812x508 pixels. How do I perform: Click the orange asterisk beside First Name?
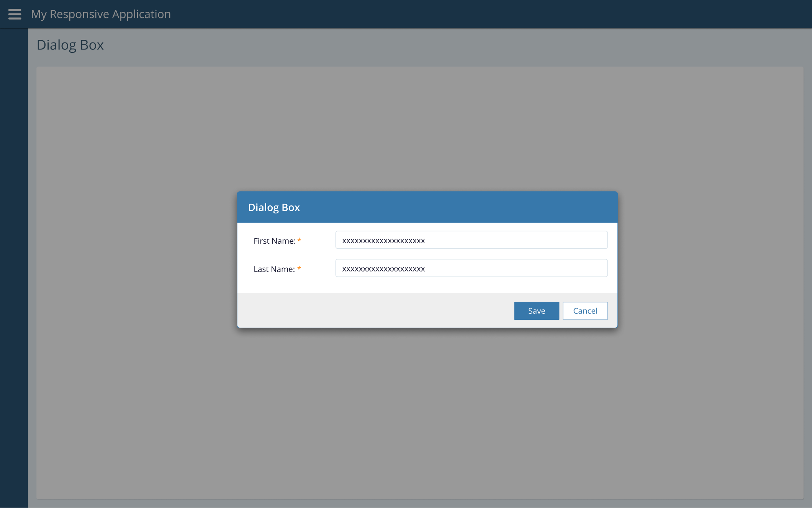tap(299, 241)
